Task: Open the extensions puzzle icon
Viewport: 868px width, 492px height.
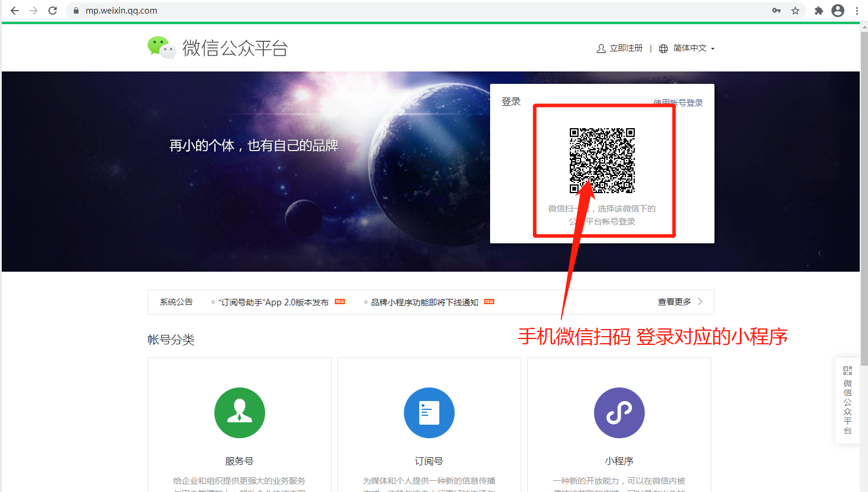Action: [819, 11]
